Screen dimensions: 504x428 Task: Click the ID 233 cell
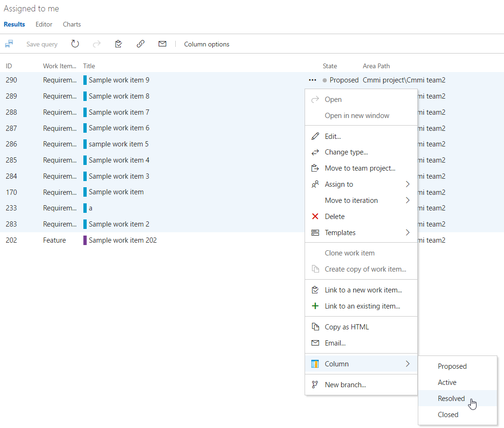click(x=11, y=208)
